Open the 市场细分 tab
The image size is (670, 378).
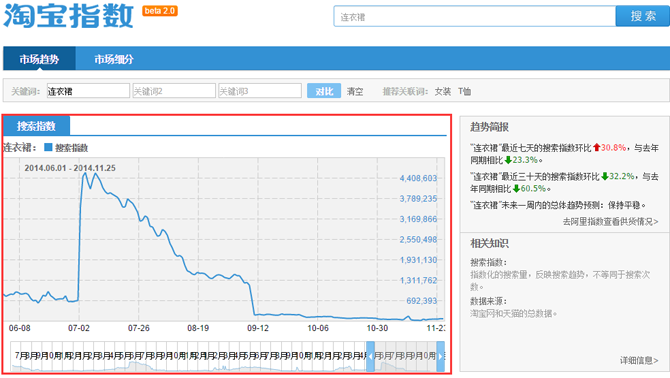pyautogui.click(x=114, y=59)
